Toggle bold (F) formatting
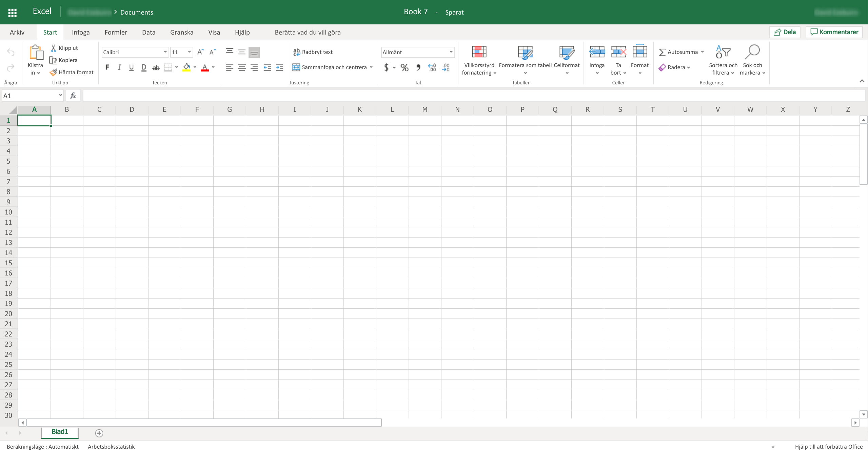This screenshot has height=451, width=868. 107,67
